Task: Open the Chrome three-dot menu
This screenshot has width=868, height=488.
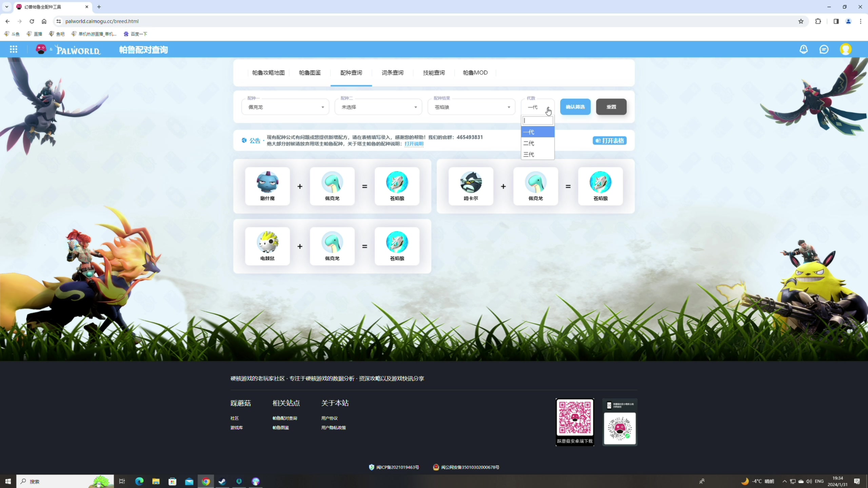Action: coord(861,21)
